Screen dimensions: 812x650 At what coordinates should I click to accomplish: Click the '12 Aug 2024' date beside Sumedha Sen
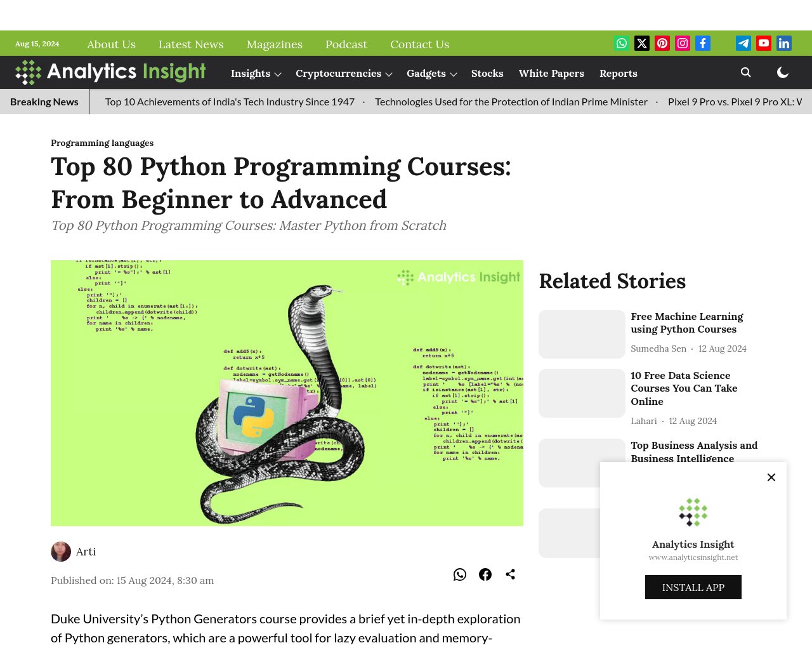coord(723,348)
